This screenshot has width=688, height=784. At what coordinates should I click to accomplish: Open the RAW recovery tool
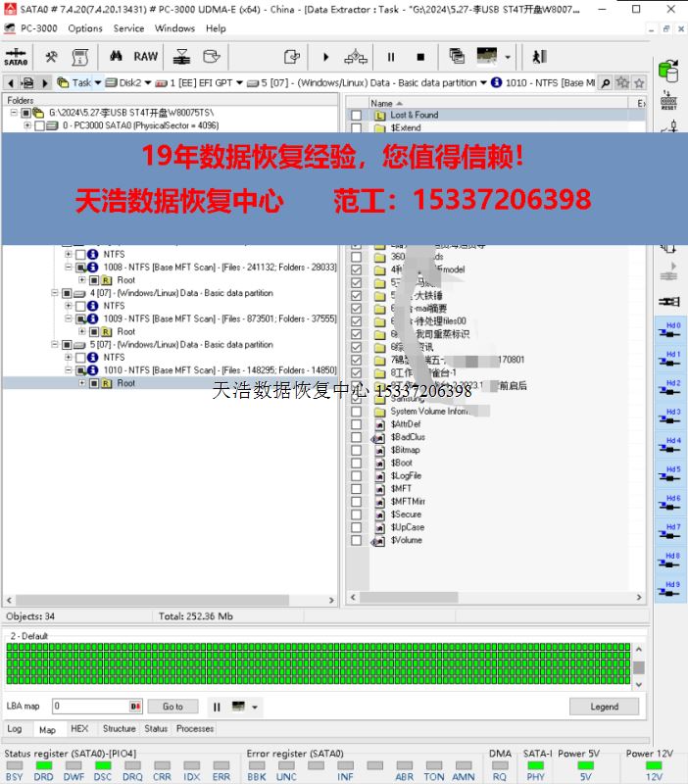point(146,57)
